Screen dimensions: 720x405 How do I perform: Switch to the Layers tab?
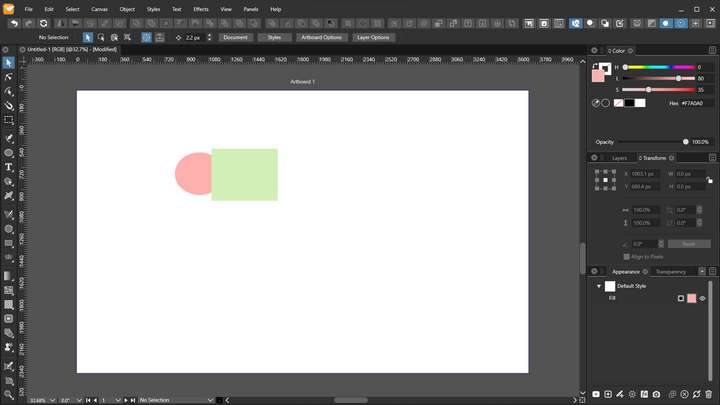[619, 158]
